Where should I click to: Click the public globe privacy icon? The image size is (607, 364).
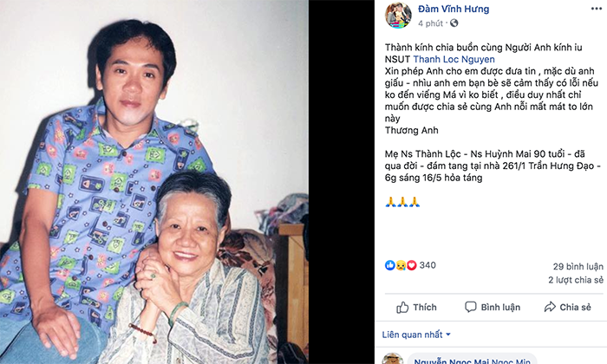pyautogui.click(x=454, y=24)
